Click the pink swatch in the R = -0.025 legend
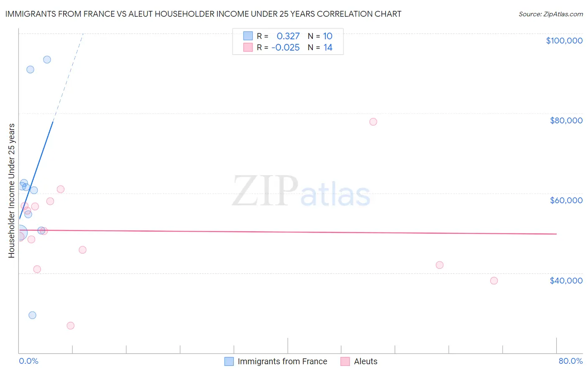Screen dimensions: 588x373 [x=248, y=47]
